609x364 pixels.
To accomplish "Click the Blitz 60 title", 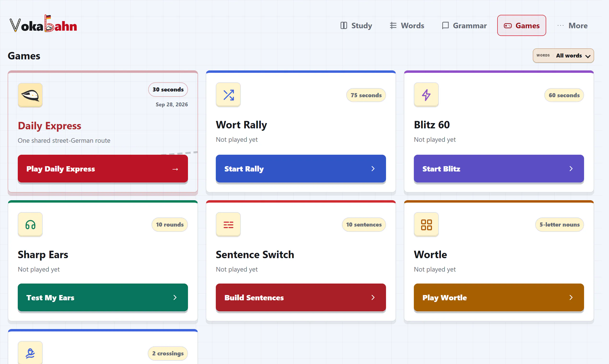I will coord(432,125).
